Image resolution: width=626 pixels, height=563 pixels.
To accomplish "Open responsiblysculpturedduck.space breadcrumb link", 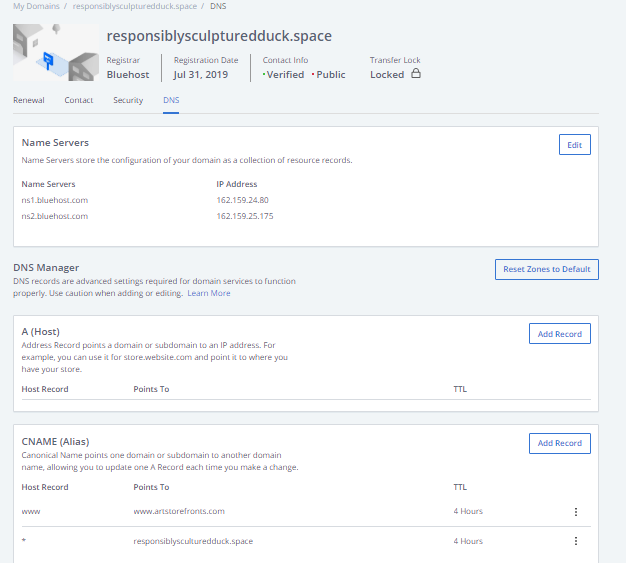I will point(135,6).
